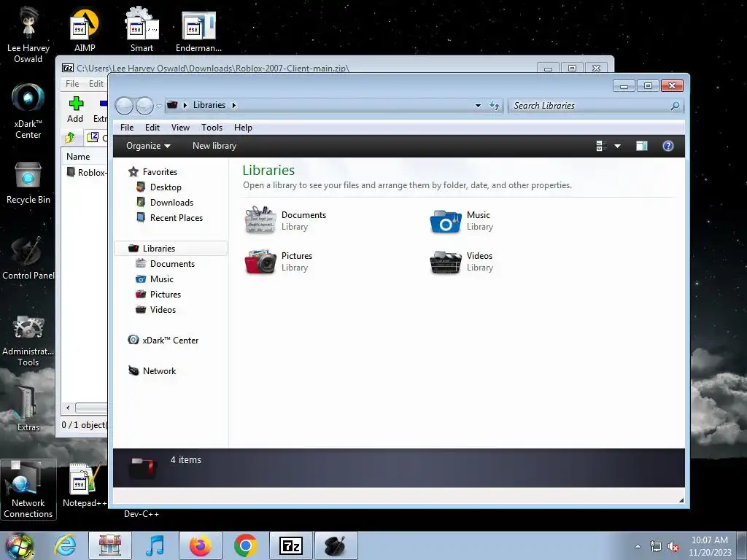Open Administrative Tools desktop icon

(x=28, y=340)
